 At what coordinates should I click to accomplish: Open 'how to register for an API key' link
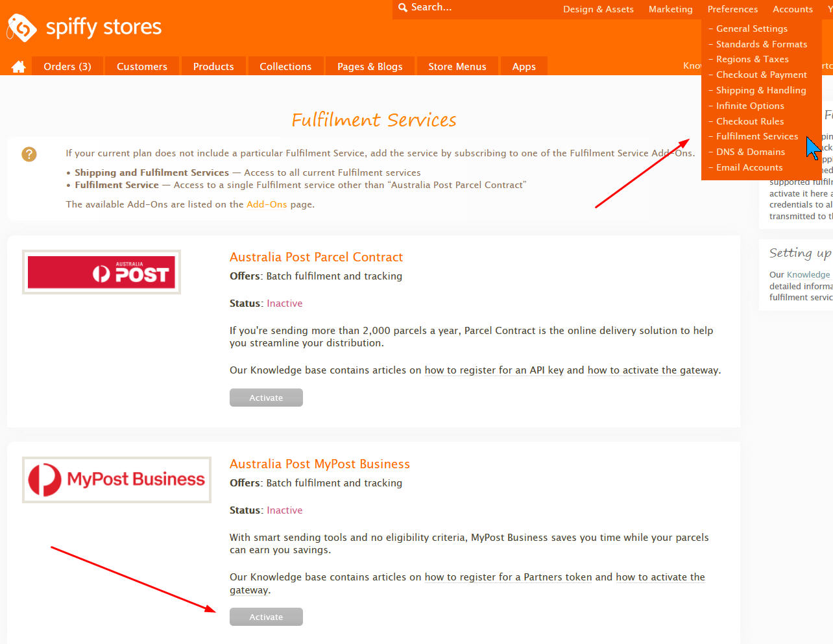pyautogui.click(x=494, y=370)
